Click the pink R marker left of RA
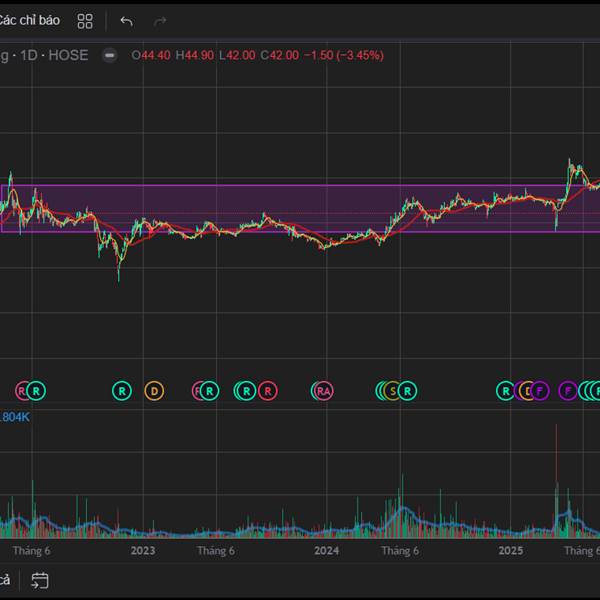This screenshot has width=600, height=600. tap(267, 390)
